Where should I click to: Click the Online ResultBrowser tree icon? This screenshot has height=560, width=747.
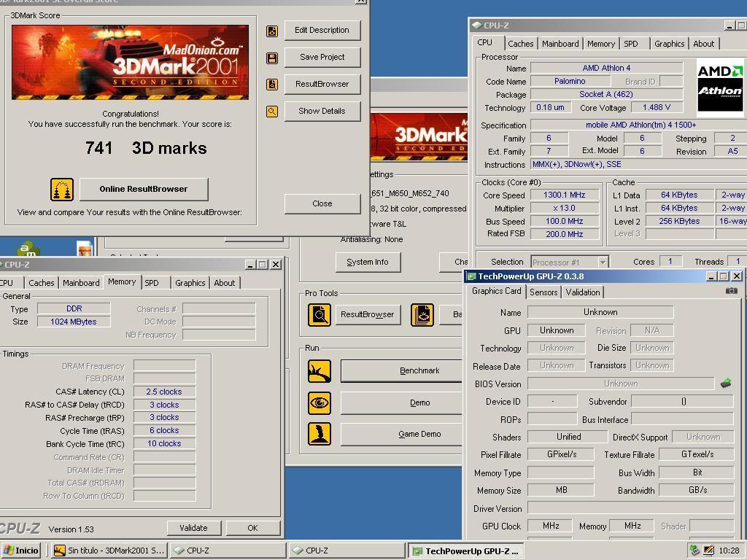(x=62, y=190)
